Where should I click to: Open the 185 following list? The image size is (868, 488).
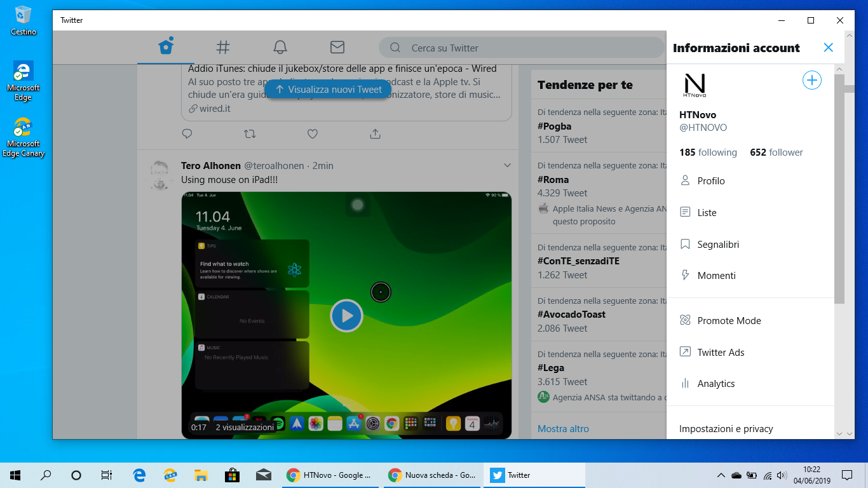coord(708,152)
